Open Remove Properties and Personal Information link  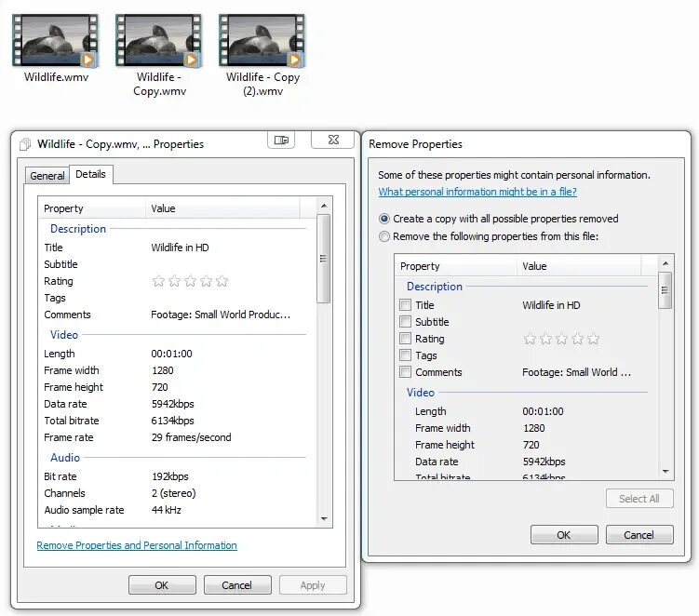(x=137, y=545)
